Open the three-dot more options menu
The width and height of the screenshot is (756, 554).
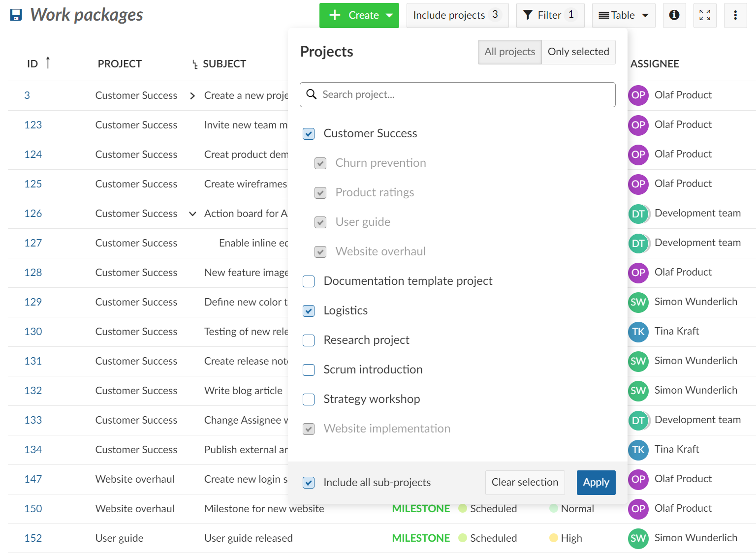coord(735,15)
